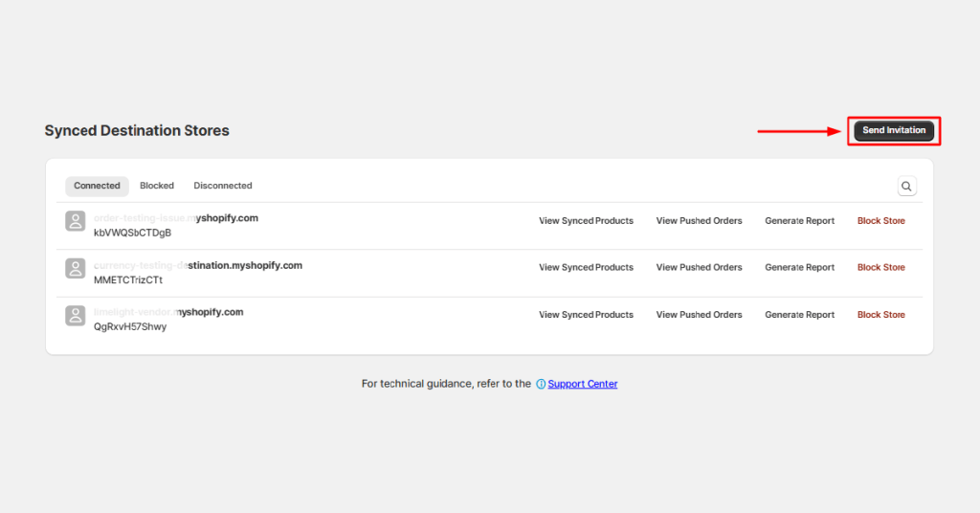Block the order-testing-issue store
Viewport: 980px width, 513px height.
tap(880, 221)
